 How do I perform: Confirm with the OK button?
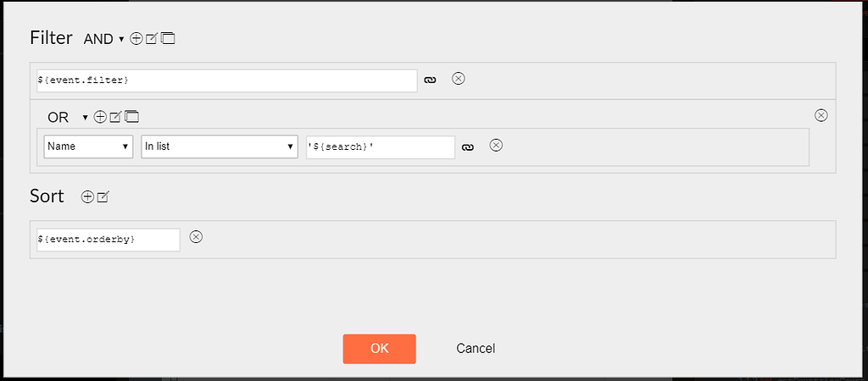click(379, 348)
